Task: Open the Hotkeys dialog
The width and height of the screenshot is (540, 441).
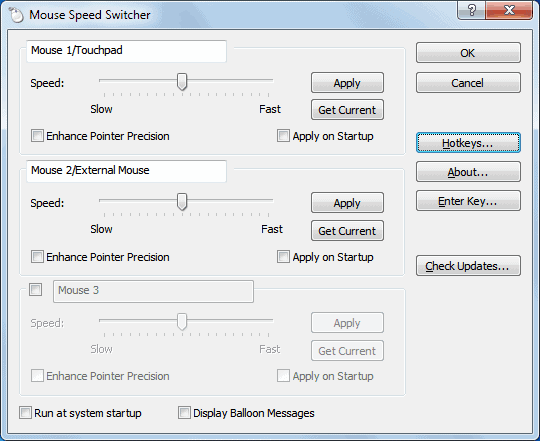Action: click(468, 143)
